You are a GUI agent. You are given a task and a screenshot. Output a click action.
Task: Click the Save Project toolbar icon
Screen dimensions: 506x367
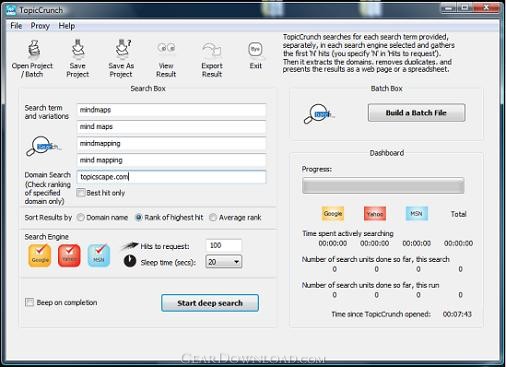pyautogui.click(x=78, y=49)
